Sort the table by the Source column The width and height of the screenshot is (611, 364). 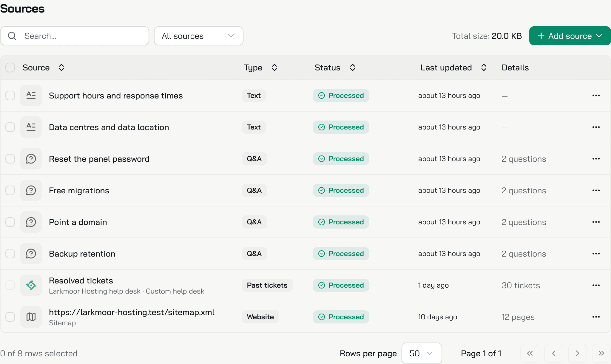click(44, 68)
